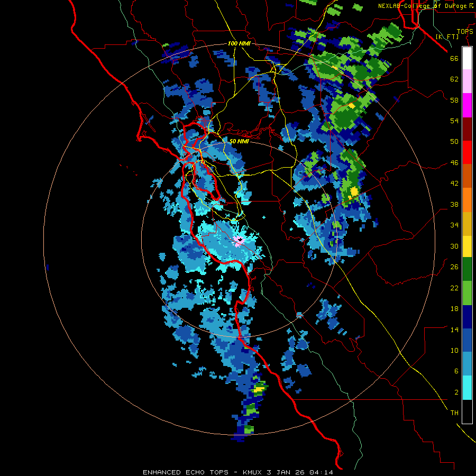Click the '34' legend value
The height and width of the screenshot is (476, 476).
point(454,225)
